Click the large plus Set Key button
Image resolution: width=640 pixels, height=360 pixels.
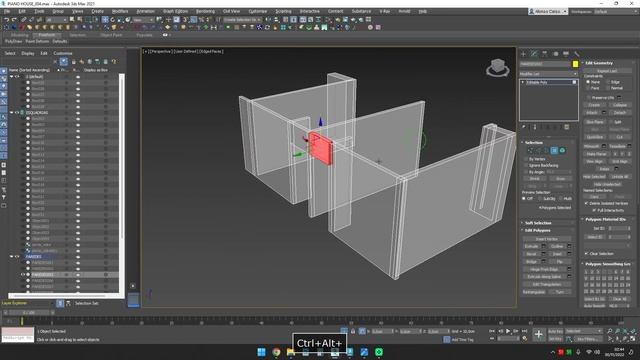538,335
